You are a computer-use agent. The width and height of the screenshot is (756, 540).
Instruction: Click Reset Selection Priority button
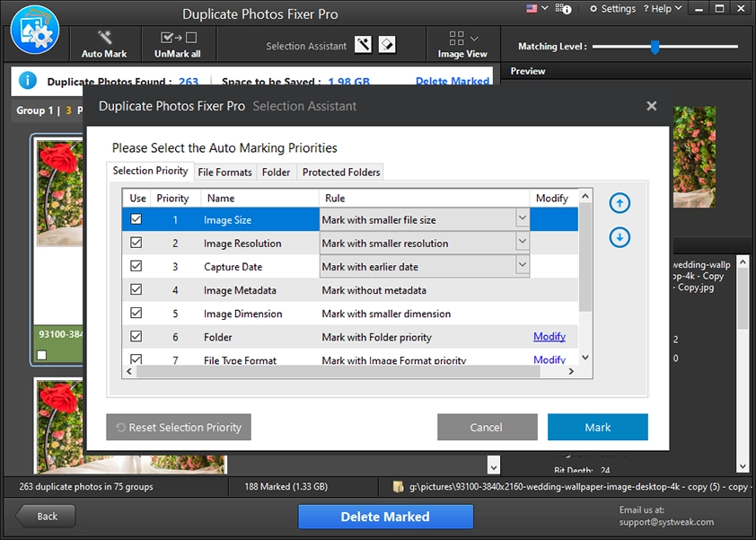click(179, 427)
